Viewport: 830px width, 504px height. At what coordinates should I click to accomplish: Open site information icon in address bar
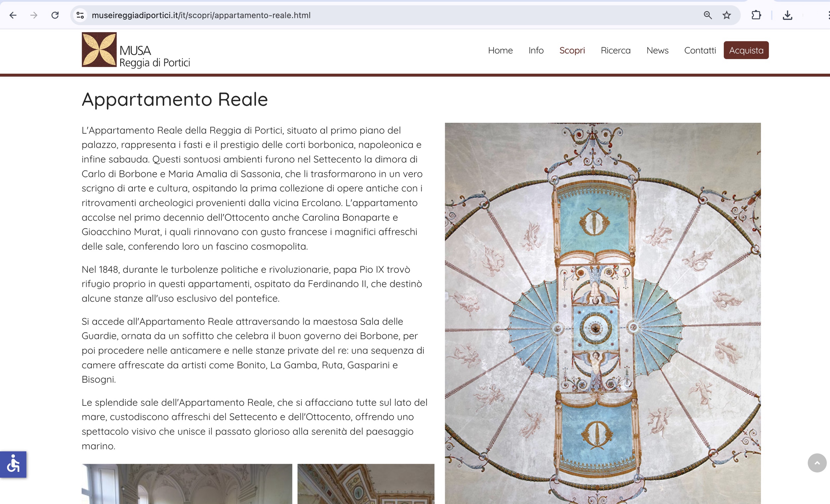80,15
